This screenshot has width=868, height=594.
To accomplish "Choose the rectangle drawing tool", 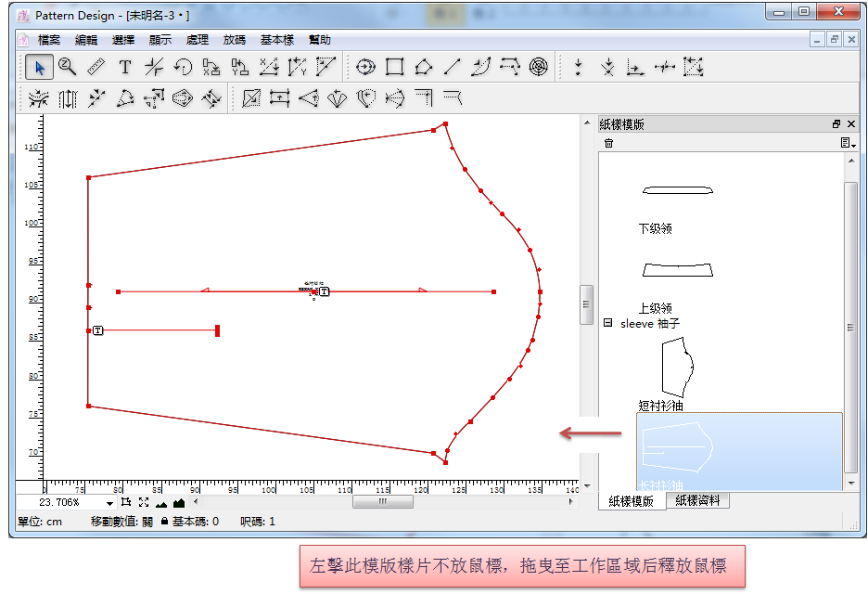I will coord(395,67).
